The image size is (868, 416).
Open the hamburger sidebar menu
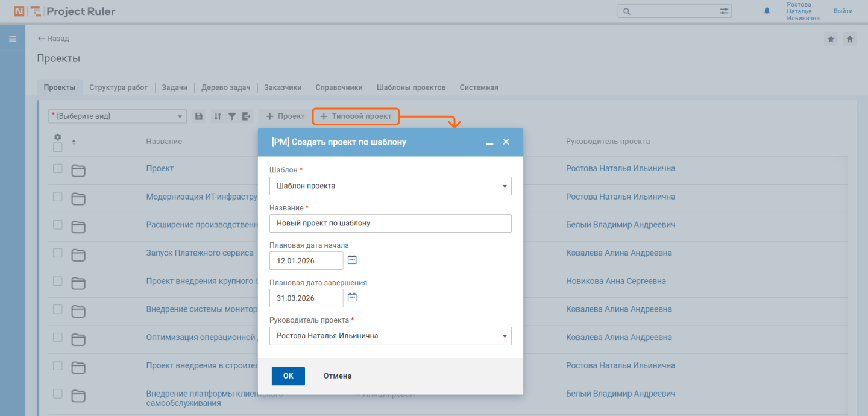coord(12,39)
